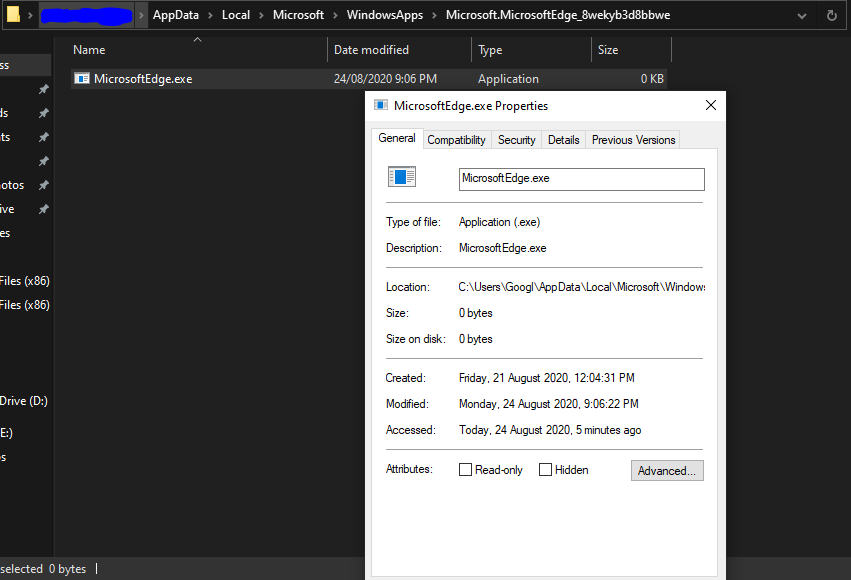This screenshot has height=580, width=851.
Task: Open the Advanced attributes button
Action: [667, 470]
